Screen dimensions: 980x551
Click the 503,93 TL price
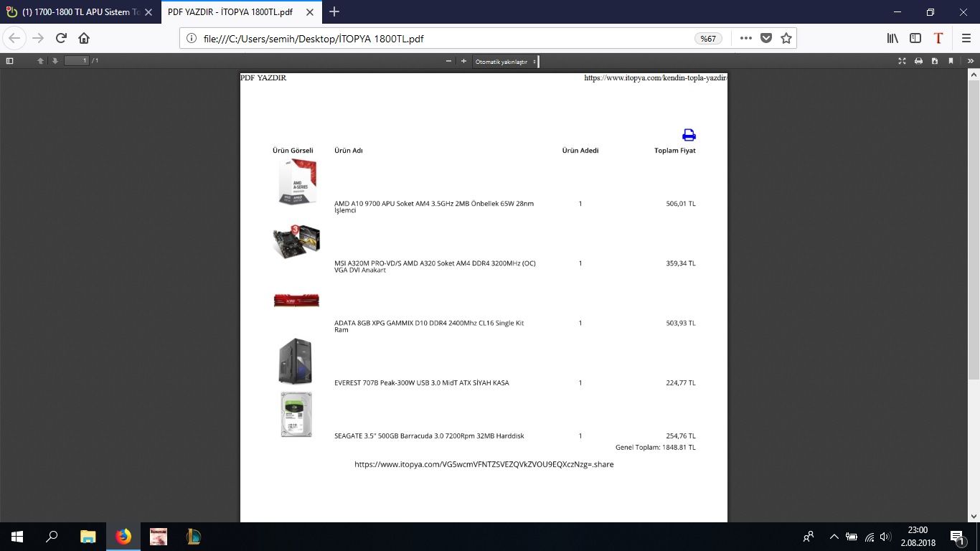coord(681,323)
